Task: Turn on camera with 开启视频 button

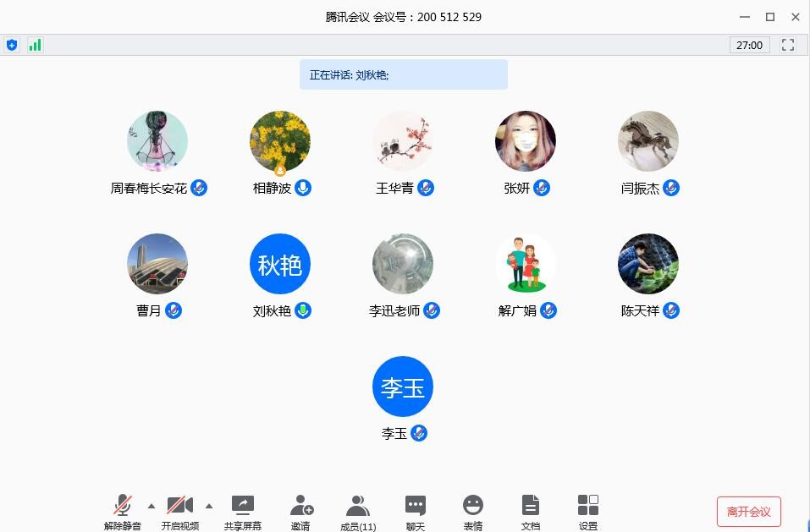Action: pos(180,506)
